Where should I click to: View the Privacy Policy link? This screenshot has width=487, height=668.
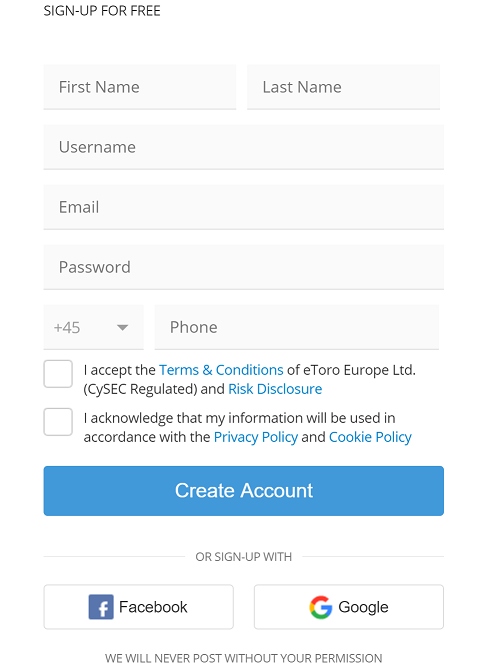256,437
